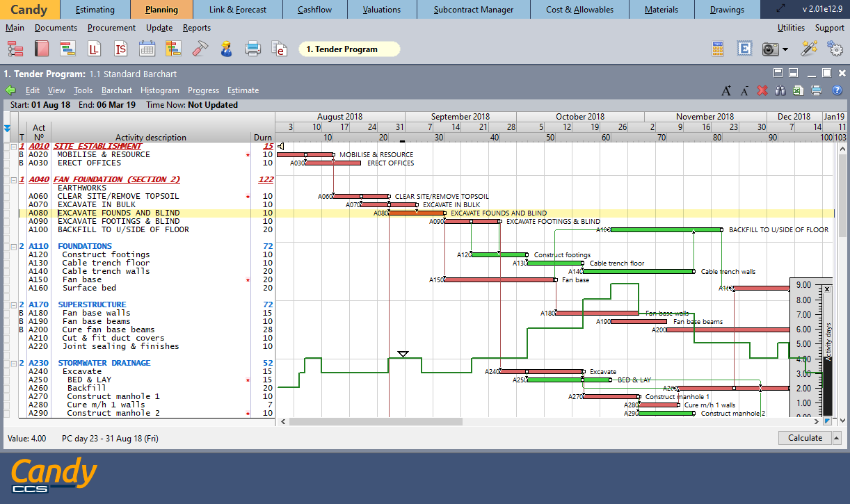
Task: Open the network tree structure icon
Action: (15, 49)
